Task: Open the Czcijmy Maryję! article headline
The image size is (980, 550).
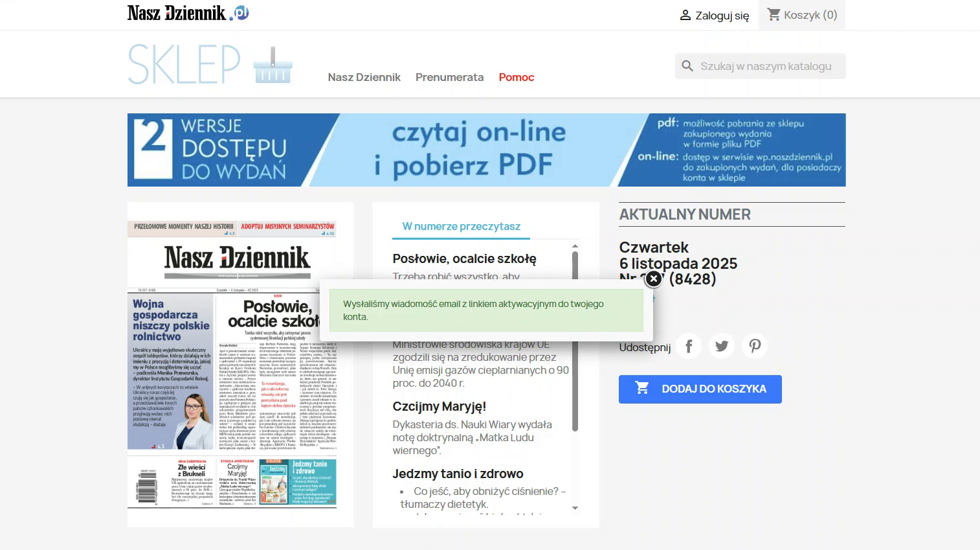Action: 439,406
